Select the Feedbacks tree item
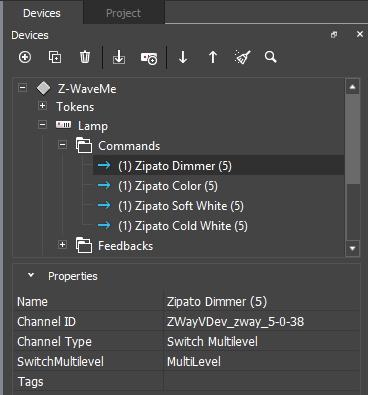The image size is (368, 395). pyautogui.click(x=126, y=246)
